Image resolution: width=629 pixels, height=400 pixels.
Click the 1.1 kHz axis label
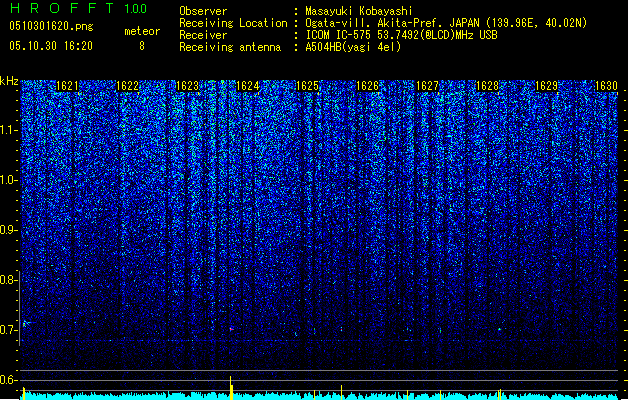[x=9, y=130]
